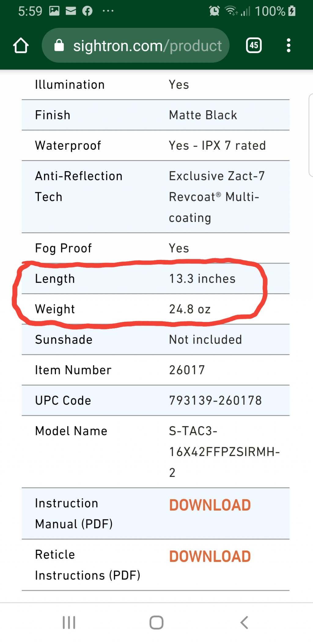Image resolution: width=313 pixels, height=644 pixels.
Task: Download the Reticle Instructions PDF
Action: [210, 556]
